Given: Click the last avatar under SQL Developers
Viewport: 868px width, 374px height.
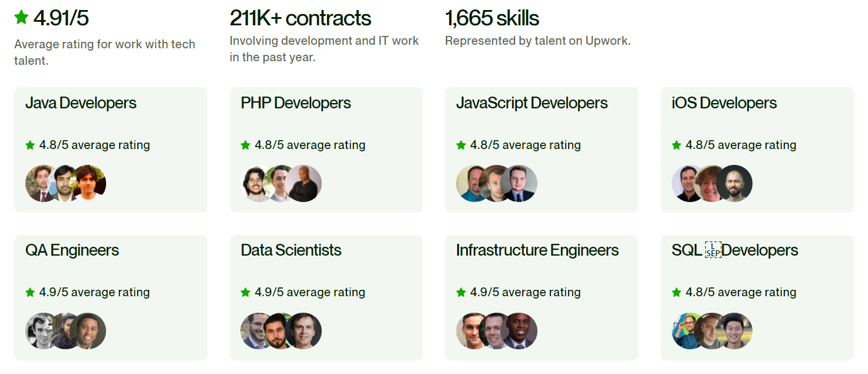Looking at the screenshot, I should coord(735,331).
